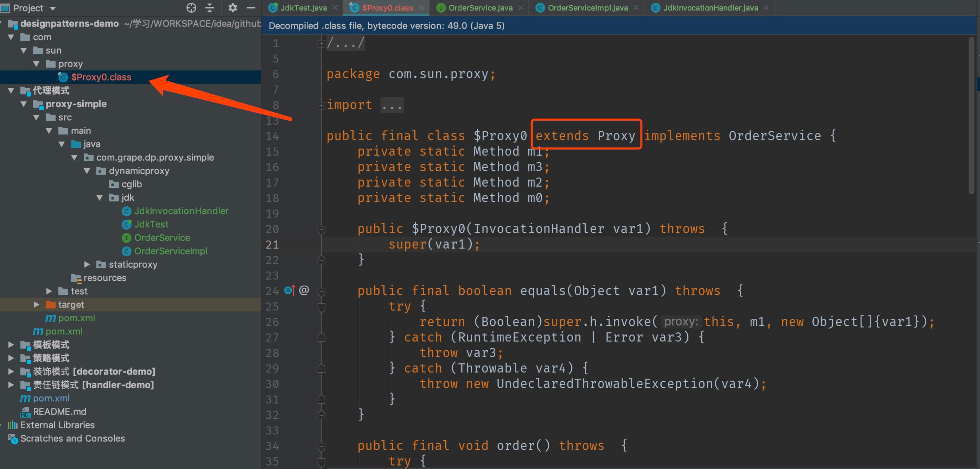Open OrderService interface in project tree
980x469 pixels.
pyautogui.click(x=162, y=238)
